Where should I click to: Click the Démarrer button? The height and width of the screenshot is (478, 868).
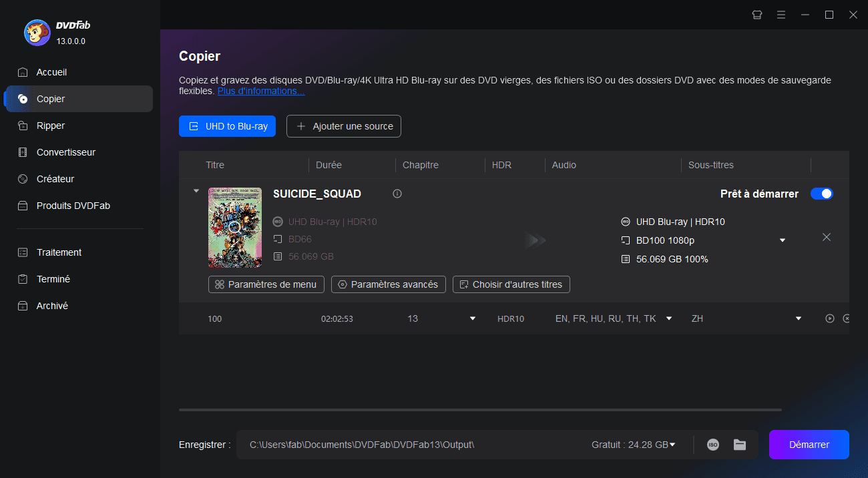[x=809, y=445]
